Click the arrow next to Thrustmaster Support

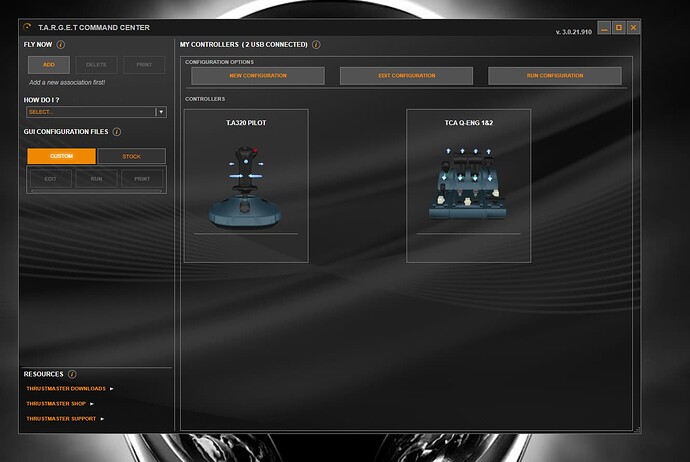[x=102, y=418]
